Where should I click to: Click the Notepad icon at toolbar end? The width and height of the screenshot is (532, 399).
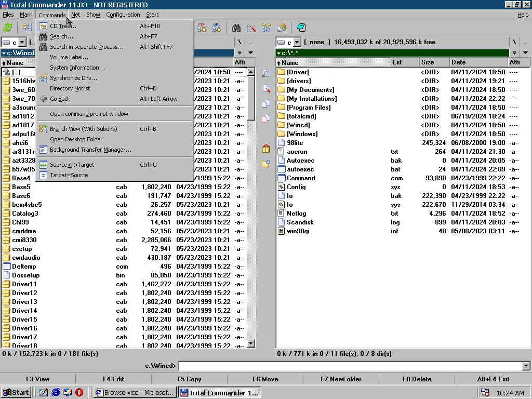[x=301, y=28]
